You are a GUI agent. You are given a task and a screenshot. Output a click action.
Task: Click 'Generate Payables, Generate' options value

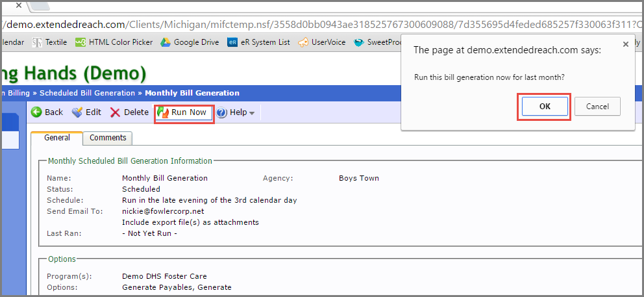[x=177, y=287]
